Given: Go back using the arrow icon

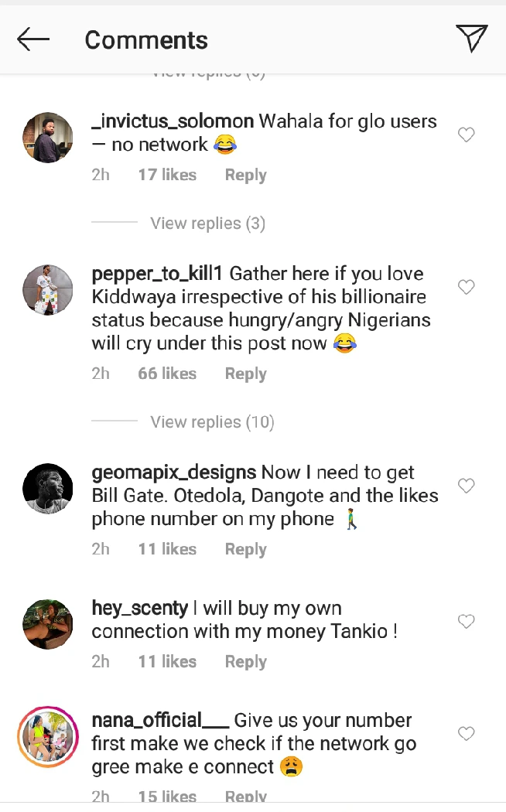Looking at the screenshot, I should click(x=33, y=39).
